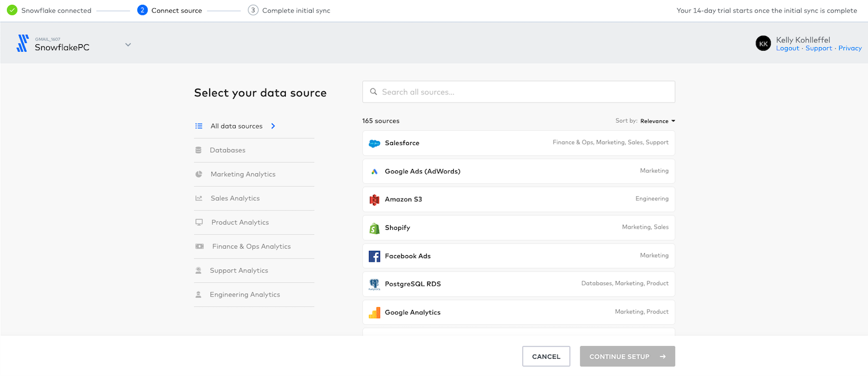Click the Google Ads logo icon

(x=374, y=171)
